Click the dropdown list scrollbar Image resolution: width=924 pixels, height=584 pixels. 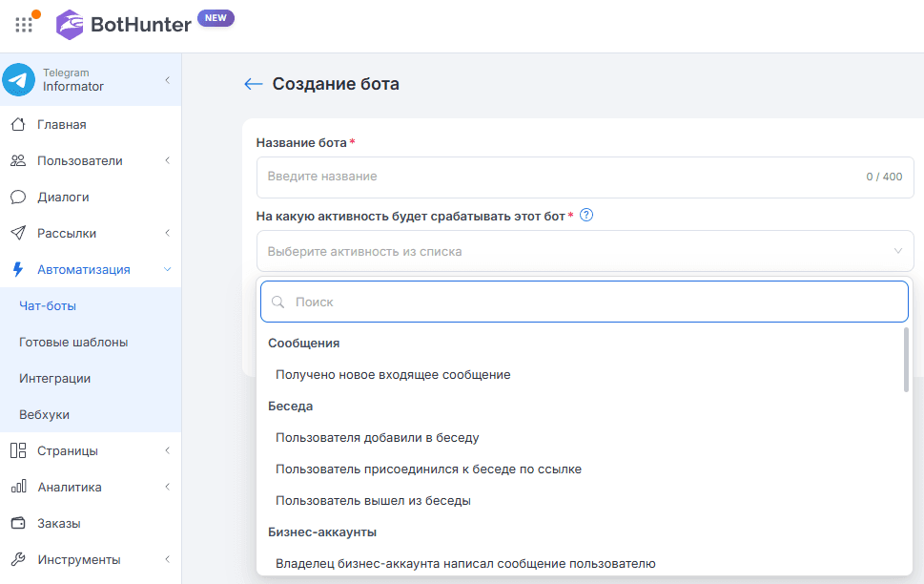(x=906, y=360)
